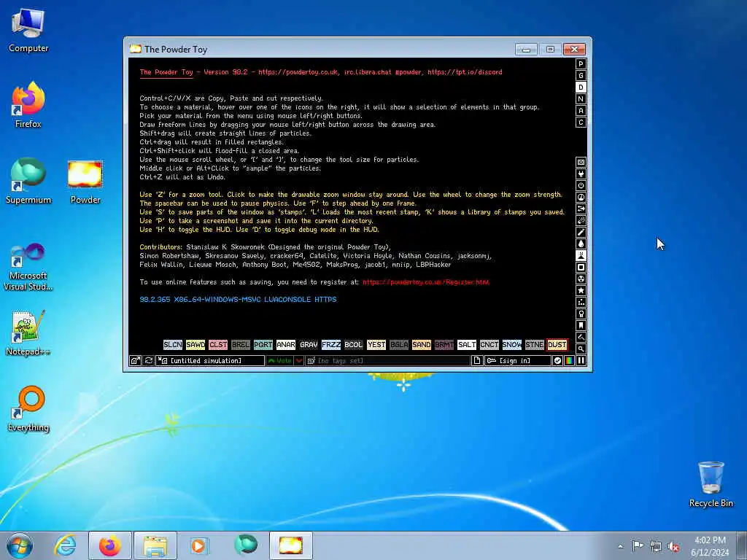747x560 pixels.
Task: Toggle the G gravity grid option
Action: (581, 76)
